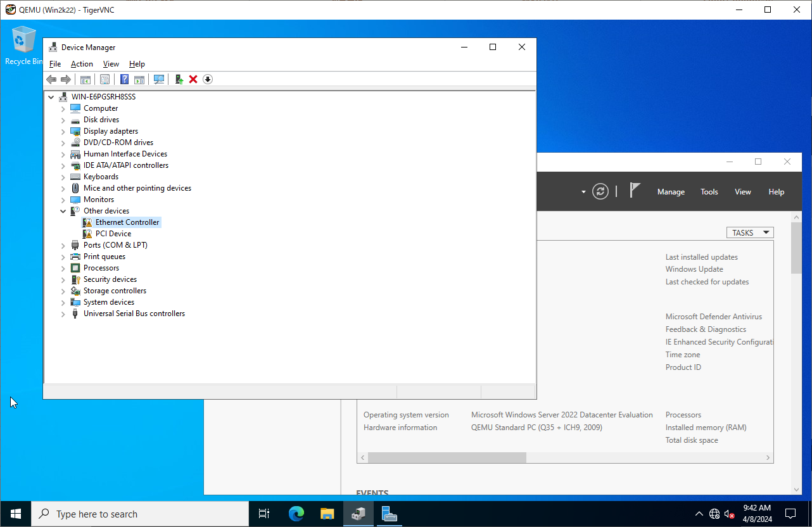
Task: Click horizontal scrollbar thumb in Server Manager
Action: tap(447, 457)
